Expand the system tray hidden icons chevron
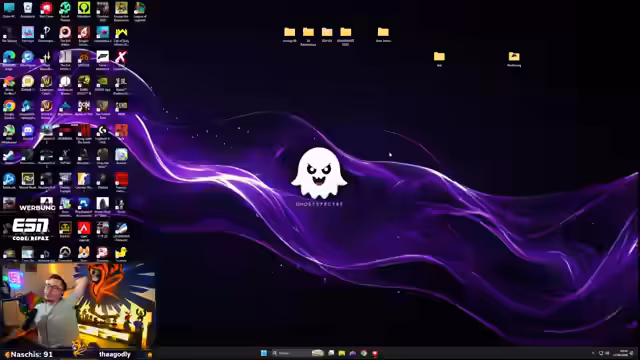The image size is (640, 360). (593, 353)
